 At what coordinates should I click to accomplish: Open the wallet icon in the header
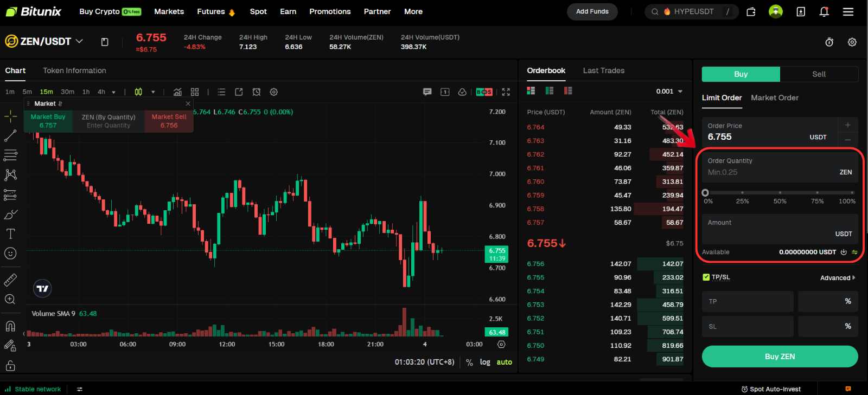pos(751,11)
